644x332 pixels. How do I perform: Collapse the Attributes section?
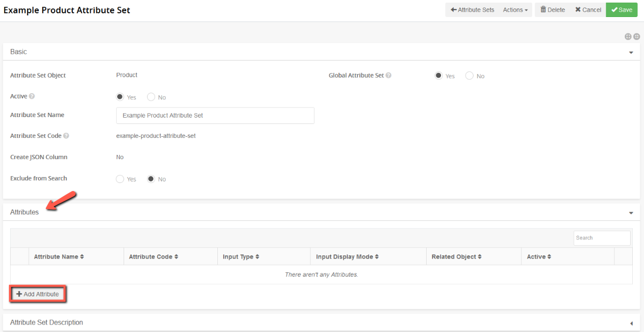631,212
